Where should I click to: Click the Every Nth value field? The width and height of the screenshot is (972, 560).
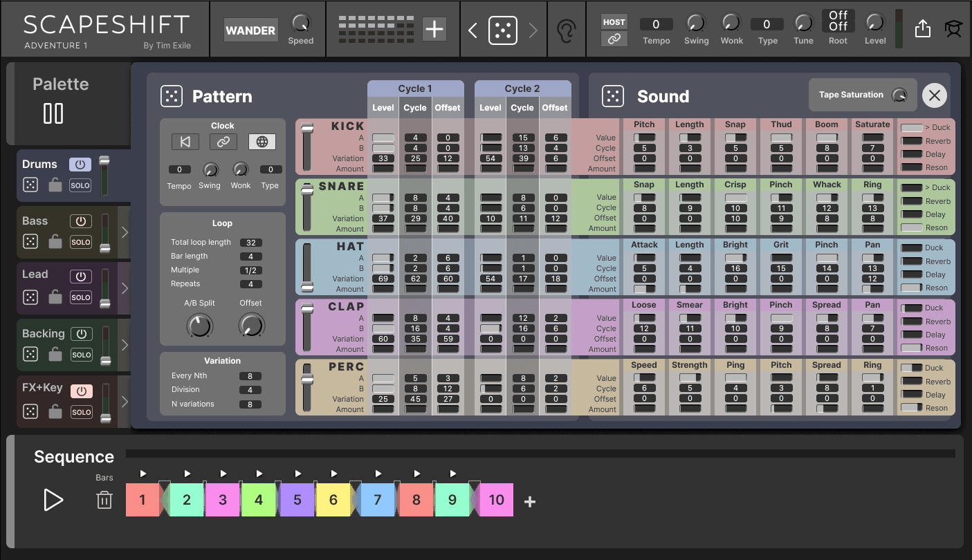click(250, 377)
